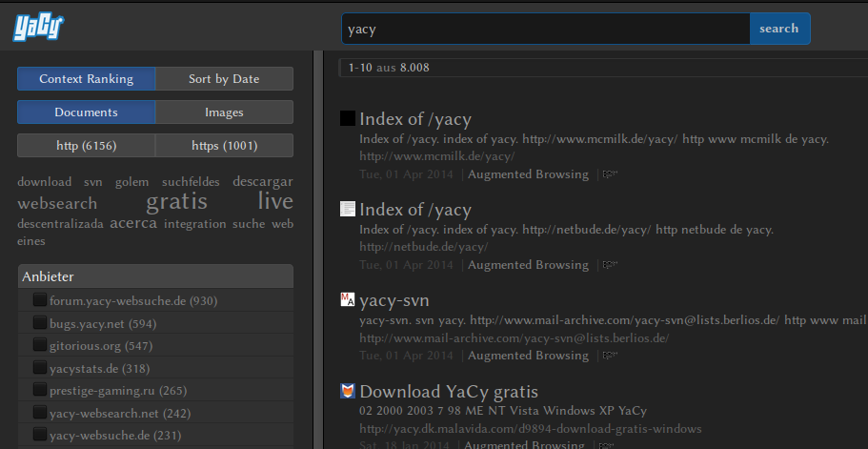Check the yacy-websuche.de (231) provider checkbox
The image size is (868, 449).
click(x=39, y=435)
